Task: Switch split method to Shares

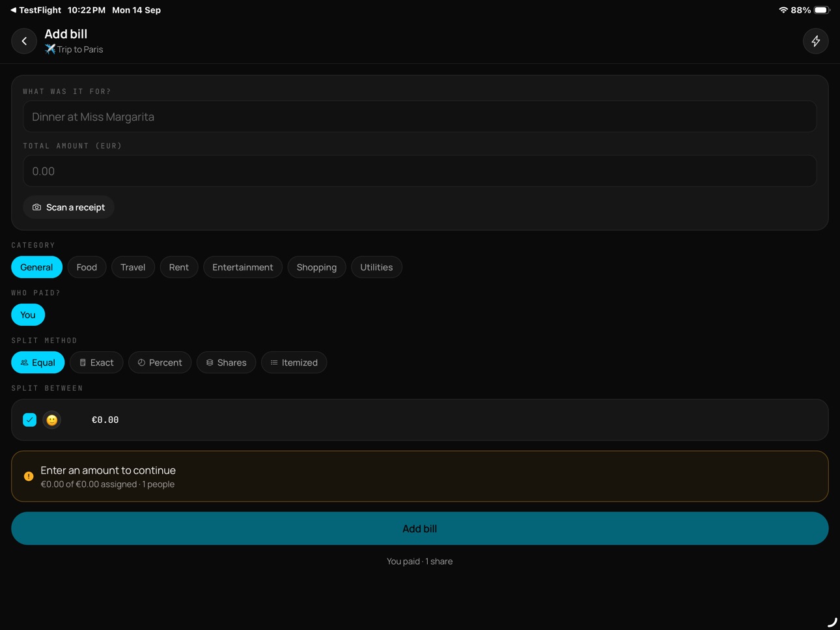Action: tap(226, 362)
